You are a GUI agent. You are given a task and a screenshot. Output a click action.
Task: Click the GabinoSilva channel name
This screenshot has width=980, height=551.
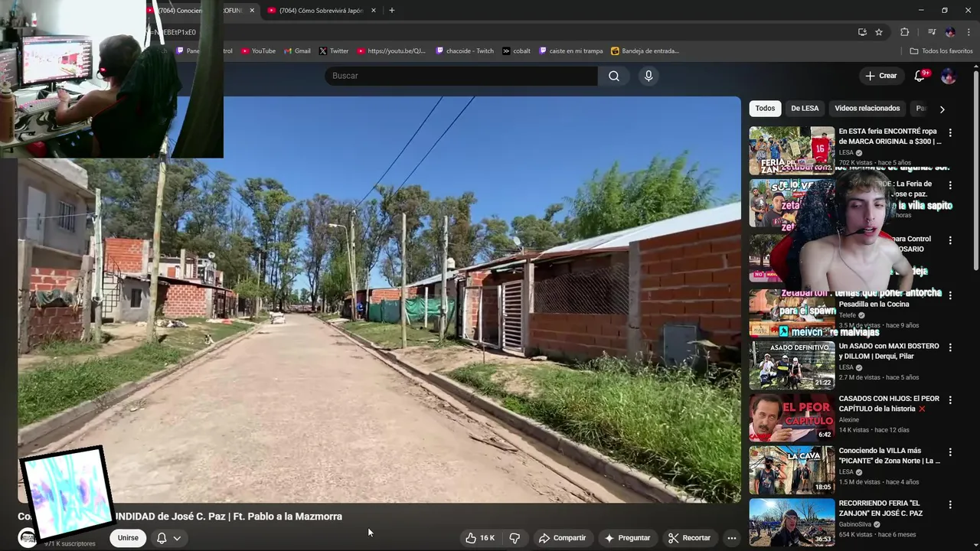click(854, 524)
